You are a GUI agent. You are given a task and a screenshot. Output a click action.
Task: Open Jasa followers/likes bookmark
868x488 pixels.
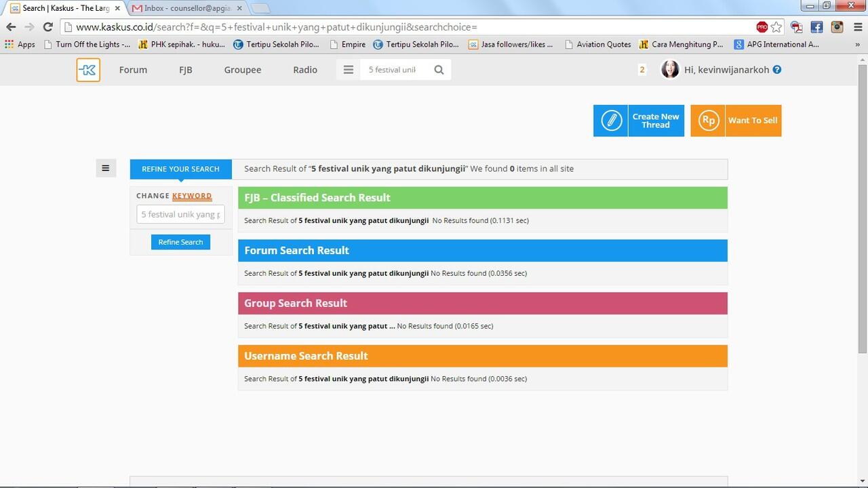pyautogui.click(x=511, y=44)
